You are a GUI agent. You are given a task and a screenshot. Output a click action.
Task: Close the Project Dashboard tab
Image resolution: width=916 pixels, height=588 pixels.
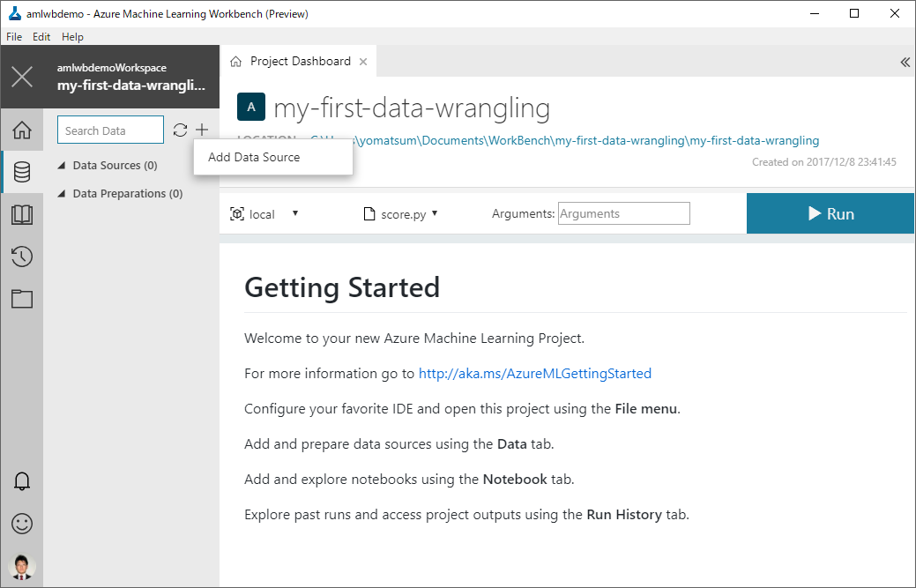[x=363, y=62]
